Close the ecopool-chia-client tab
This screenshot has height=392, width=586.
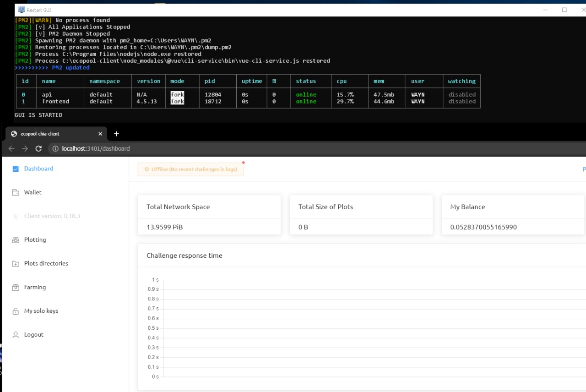pos(100,134)
